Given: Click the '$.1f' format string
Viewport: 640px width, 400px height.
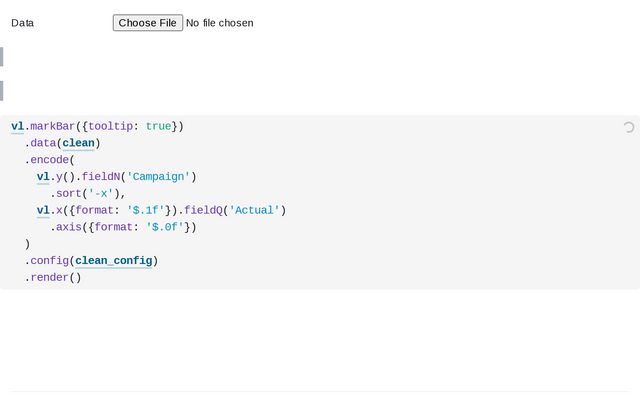Looking at the screenshot, I should 146,210.
